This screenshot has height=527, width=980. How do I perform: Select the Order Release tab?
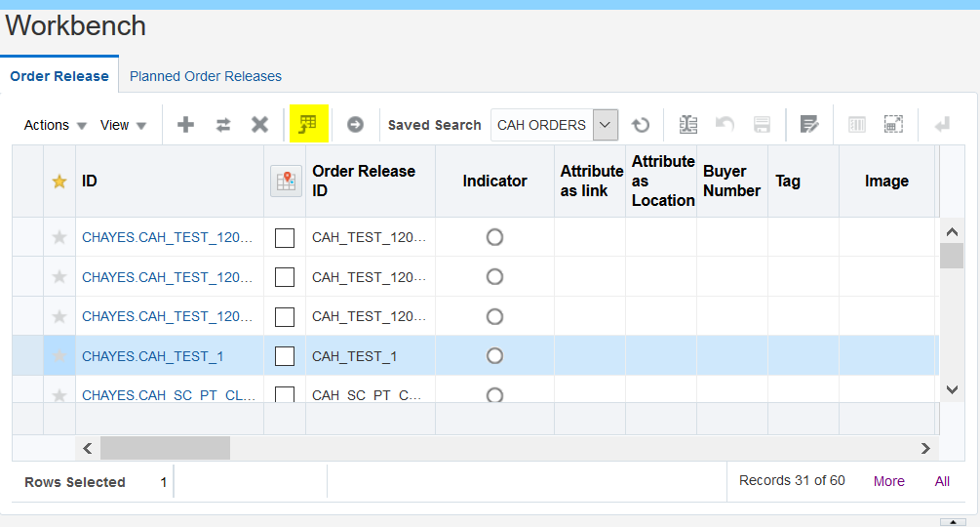point(59,76)
